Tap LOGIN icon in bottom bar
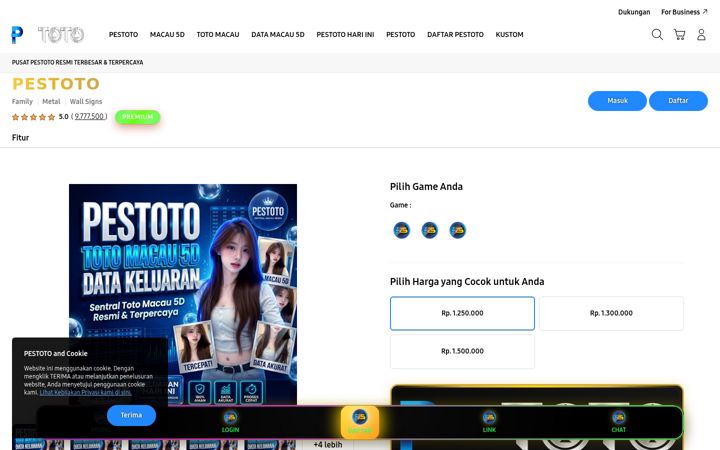Viewport: 720px width, 450px height. point(230,422)
